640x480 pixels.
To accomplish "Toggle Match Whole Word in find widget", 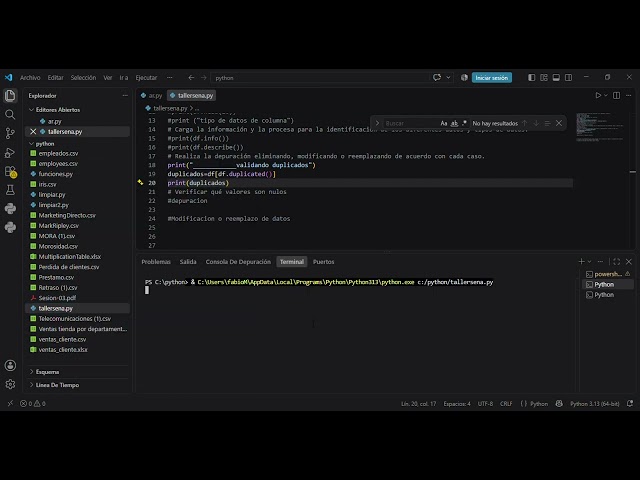I will click(454, 123).
